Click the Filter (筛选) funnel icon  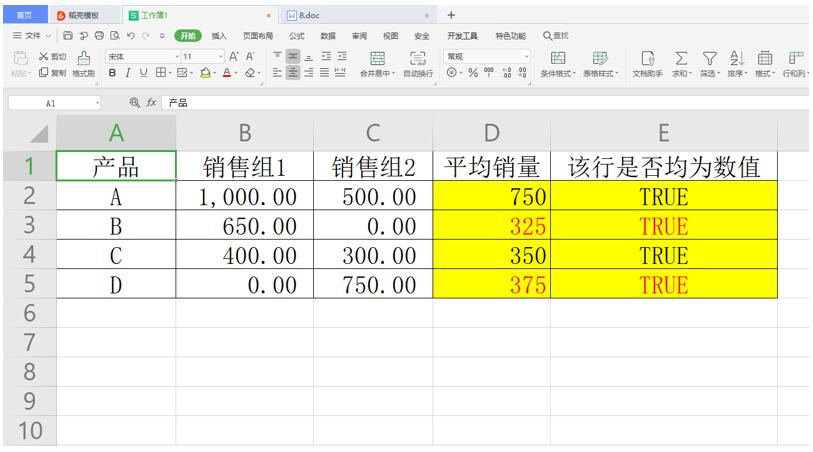click(x=709, y=58)
